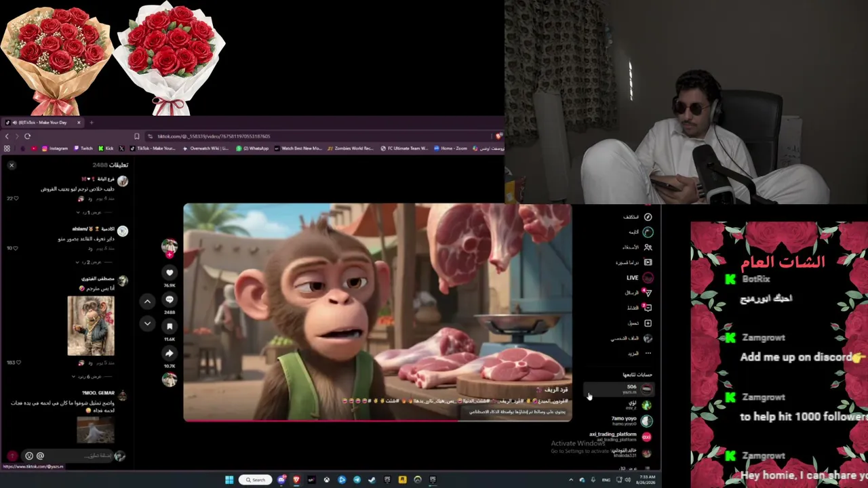
Task: Open comments via the 2488 bubble icon
Action: point(170,300)
